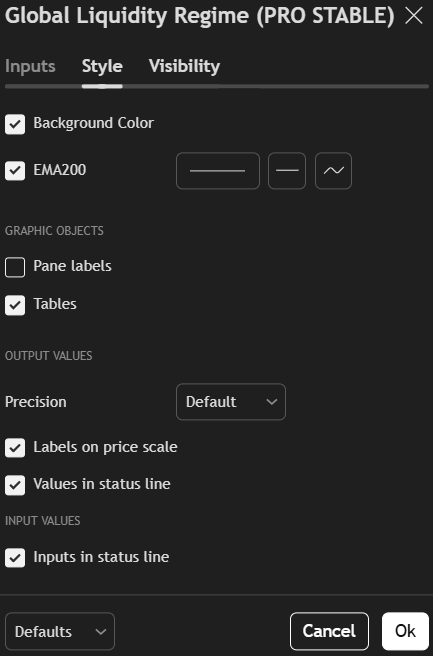
Task: Click the Pane labels text label
Action: coord(72,266)
